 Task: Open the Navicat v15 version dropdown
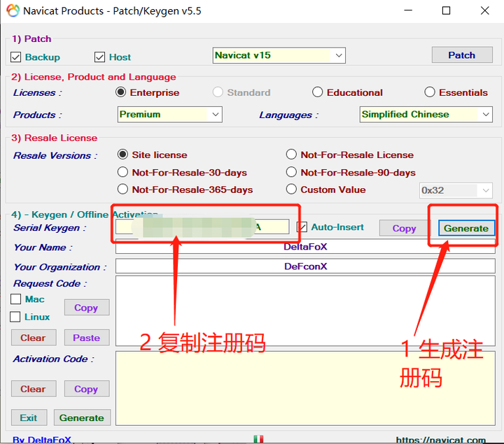(279, 55)
